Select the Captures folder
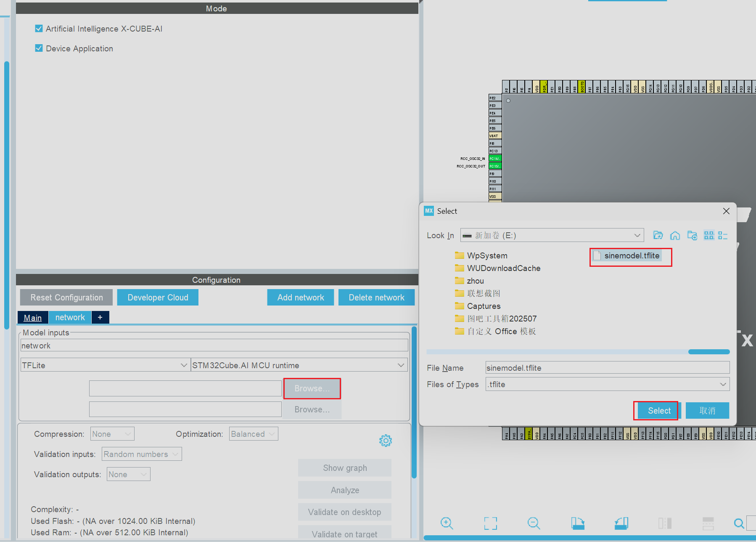This screenshot has height=542, width=756. (478, 306)
